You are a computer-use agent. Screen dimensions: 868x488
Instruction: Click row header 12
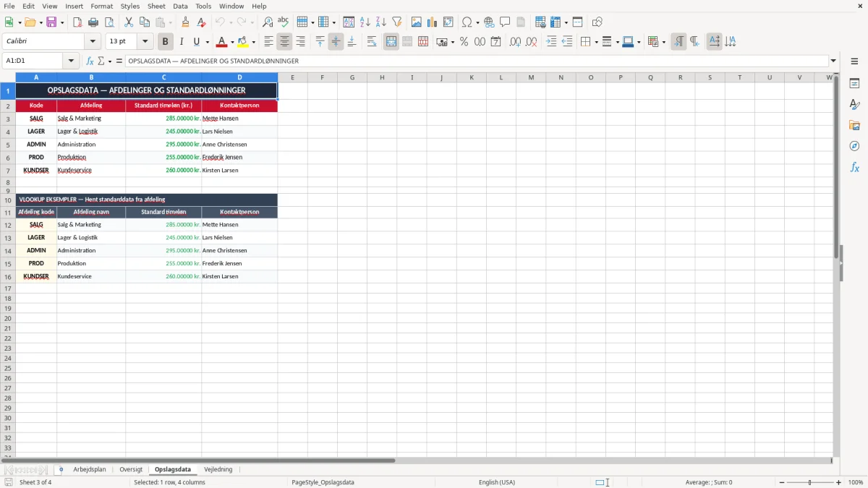(8, 225)
